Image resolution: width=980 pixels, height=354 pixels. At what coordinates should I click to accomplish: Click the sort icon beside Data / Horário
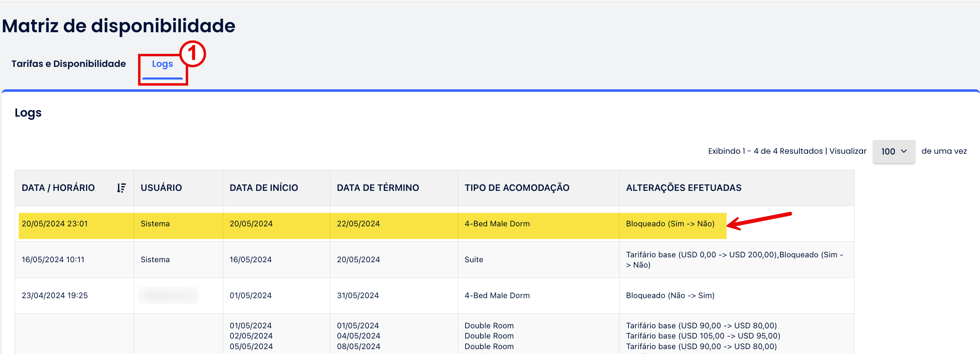[x=121, y=188]
